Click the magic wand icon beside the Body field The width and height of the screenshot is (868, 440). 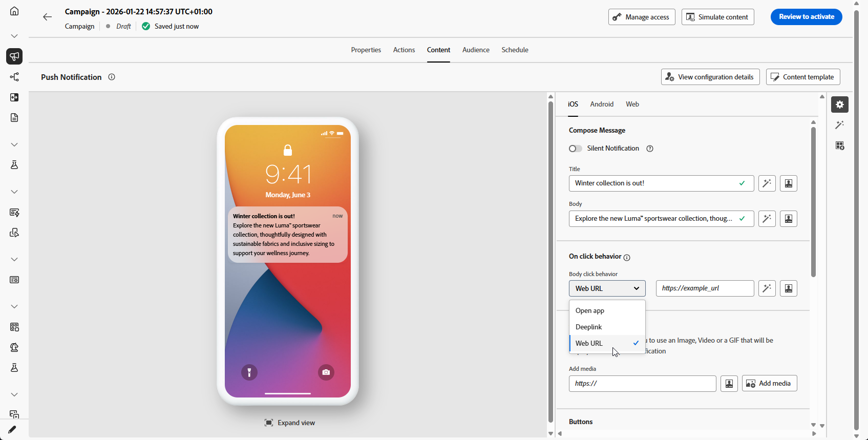click(x=767, y=219)
